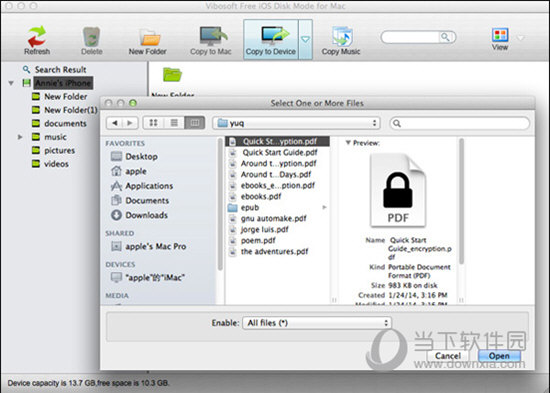Screen dimensions: 550x393
Task: Click the dialog search field
Action: click(x=460, y=123)
